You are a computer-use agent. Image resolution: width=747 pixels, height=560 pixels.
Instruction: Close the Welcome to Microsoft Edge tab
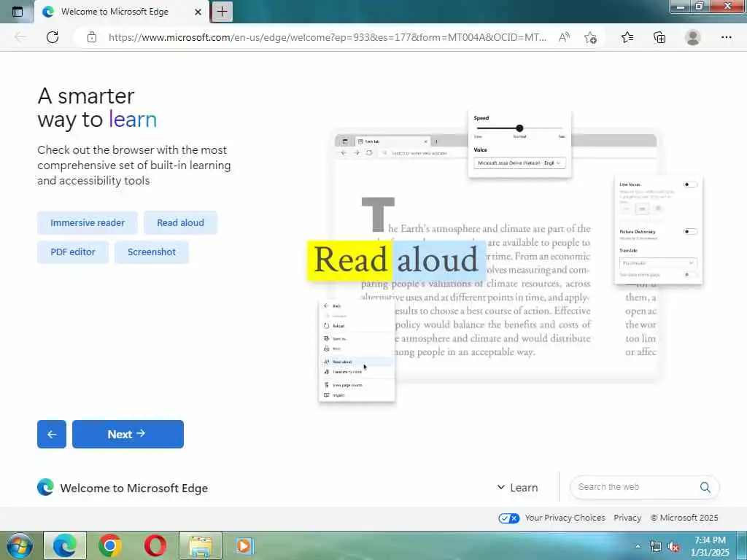pos(198,12)
